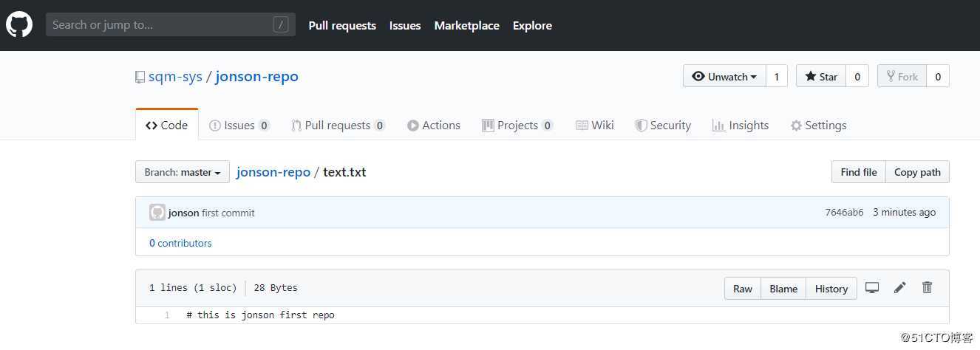Open the Branch: master dropdown
Viewport: 980px width, 350px height.
click(183, 172)
